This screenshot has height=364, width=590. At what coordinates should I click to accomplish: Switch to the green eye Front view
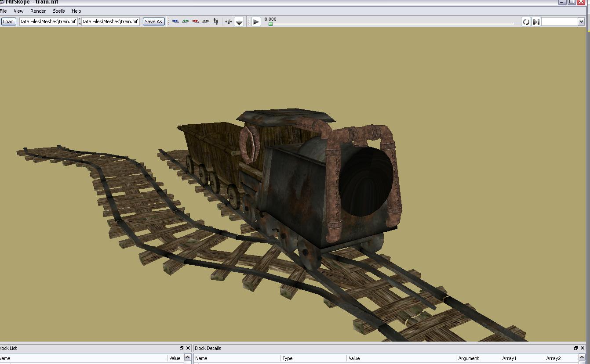coord(186,22)
